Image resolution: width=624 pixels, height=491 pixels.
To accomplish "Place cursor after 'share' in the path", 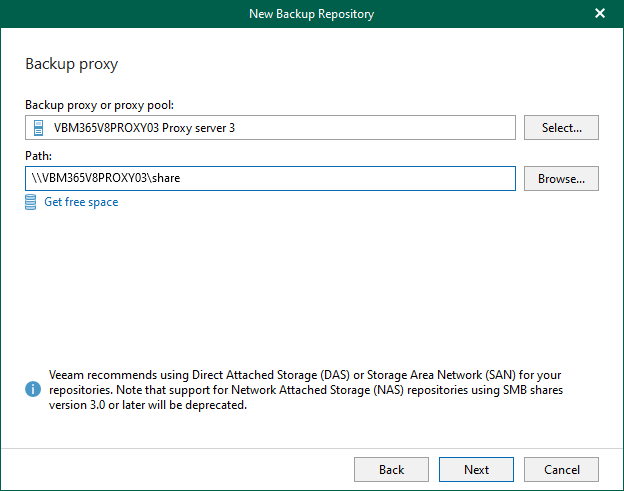I will pos(181,178).
